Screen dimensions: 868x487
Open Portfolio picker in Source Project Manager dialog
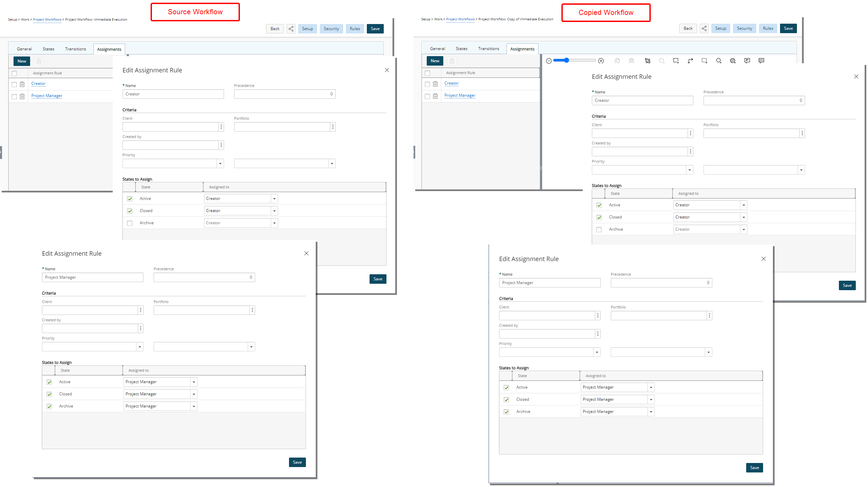252,310
